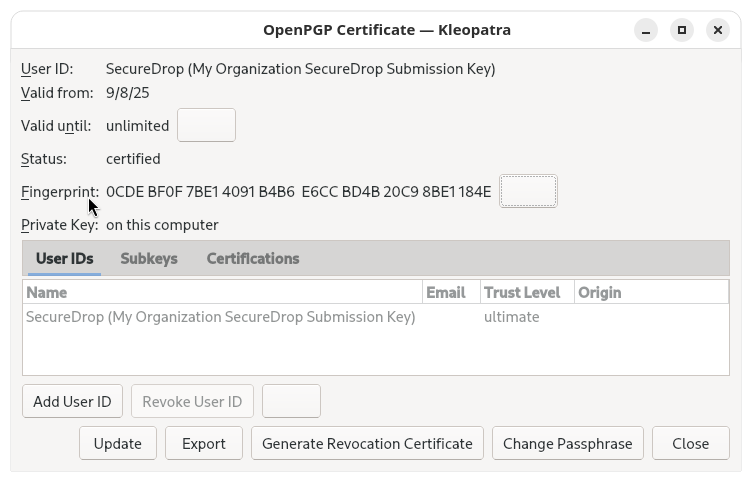Dismiss the dialog with the Close button
Viewport: 752px width, 482px height.
690,443
